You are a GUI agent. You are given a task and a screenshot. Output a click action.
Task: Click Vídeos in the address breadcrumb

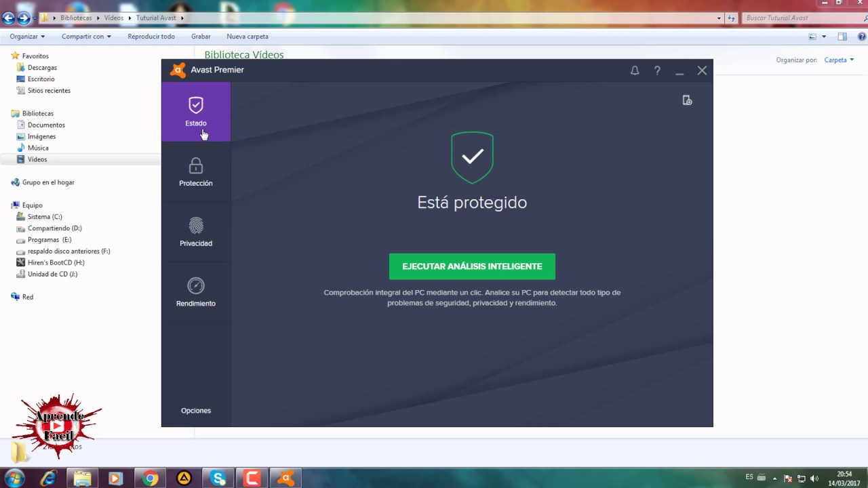click(x=113, y=18)
